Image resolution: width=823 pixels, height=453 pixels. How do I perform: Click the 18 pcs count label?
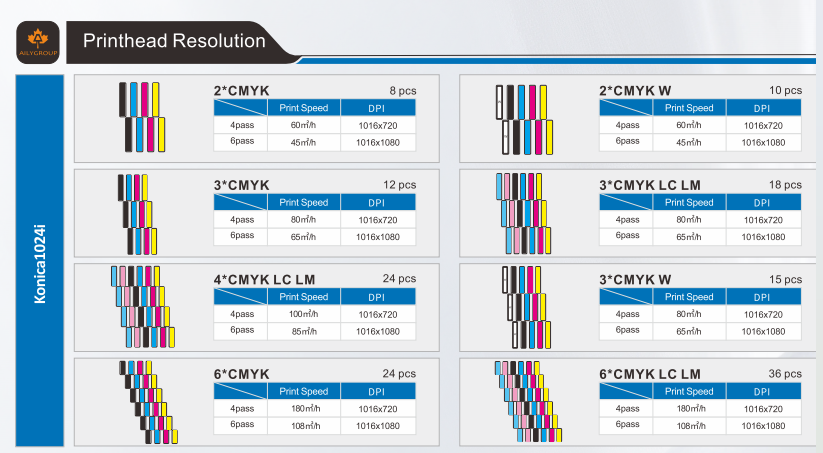point(785,185)
